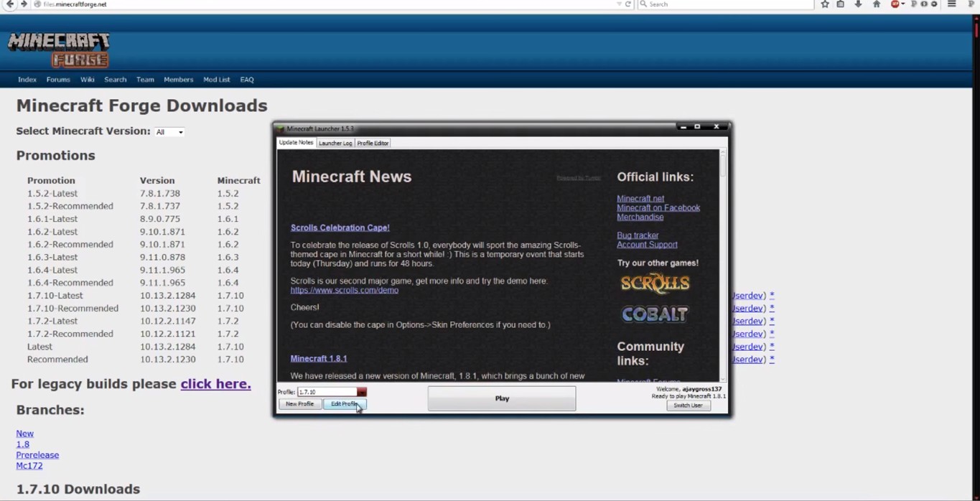Image resolution: width=980 pixels, height=501 pixels.
Task: Open the Minecraft 1.8.1 news article
Action: pyautogui.click(x=318, y=358)
